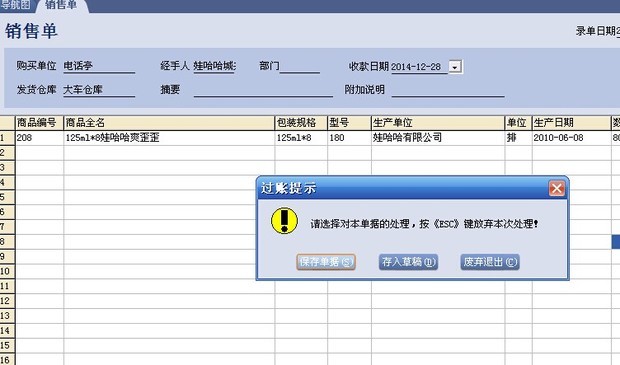The image size is (620, 365).
Task: Click 包装规格 cell 125ml*8 in row 1
Action: [301, 138]
